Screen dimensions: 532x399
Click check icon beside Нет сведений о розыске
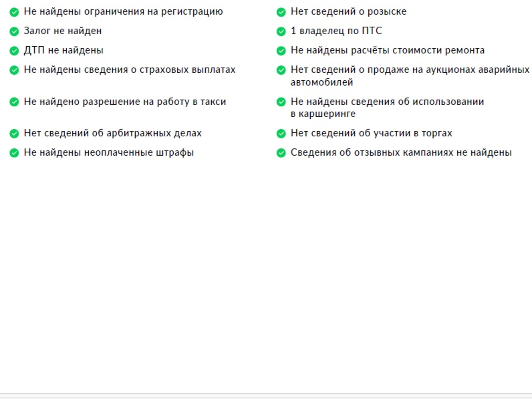(281, 12)
